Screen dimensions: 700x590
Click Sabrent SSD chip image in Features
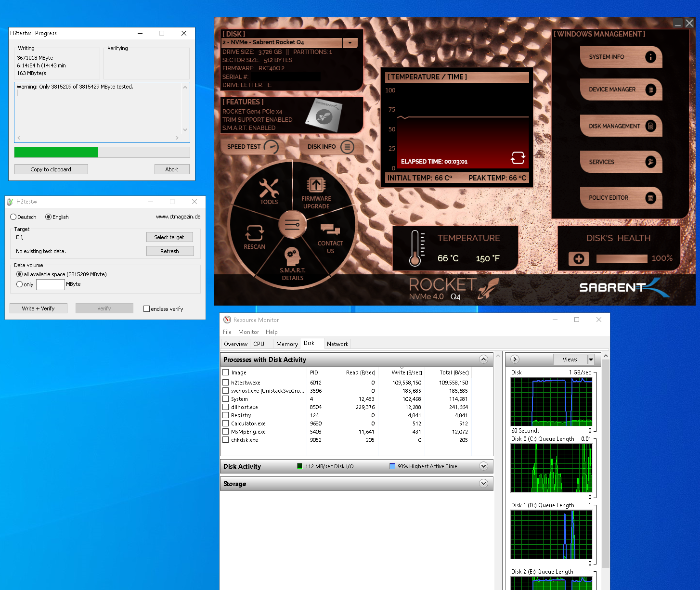pyautogui.click(x=324, y=115)
